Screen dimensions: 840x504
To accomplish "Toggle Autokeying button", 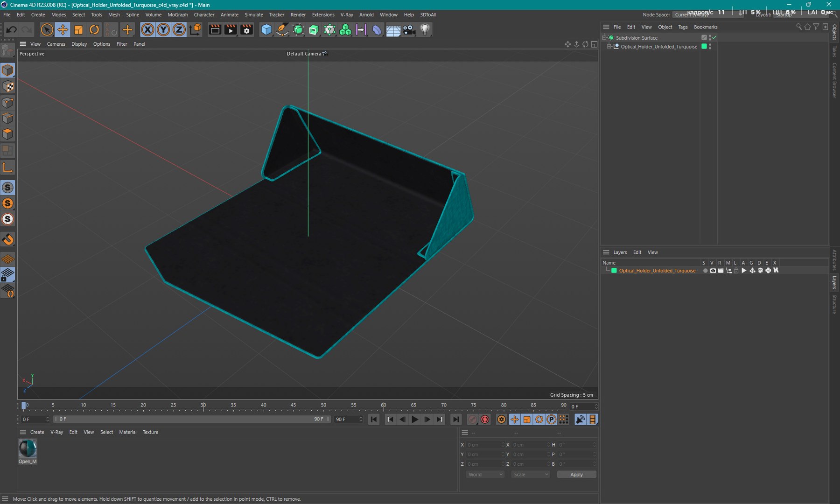I will click(485, 420).
